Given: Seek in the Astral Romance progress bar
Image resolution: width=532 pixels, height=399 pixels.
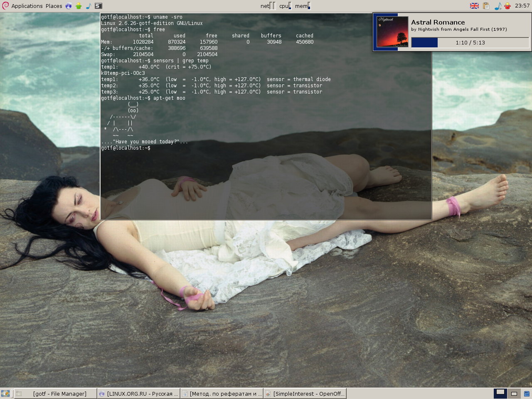Looking at the screenshot, I should [470, 42].
